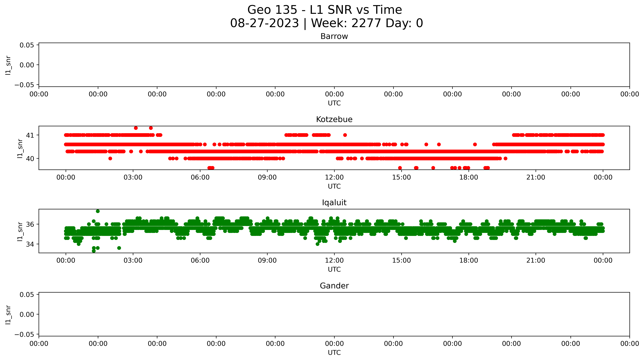
Task: Click the UTC axis label under the Kotzebue plot
Action: coord(334,186)
